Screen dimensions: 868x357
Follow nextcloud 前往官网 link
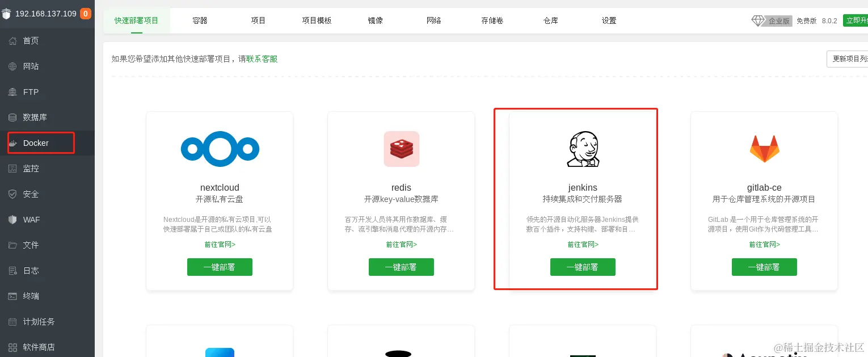point(220,245)
